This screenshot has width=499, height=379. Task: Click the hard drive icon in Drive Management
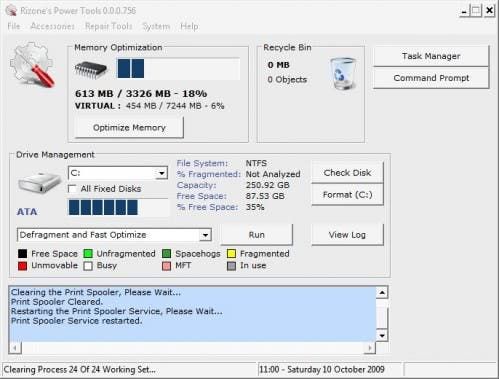click(39, 182)
